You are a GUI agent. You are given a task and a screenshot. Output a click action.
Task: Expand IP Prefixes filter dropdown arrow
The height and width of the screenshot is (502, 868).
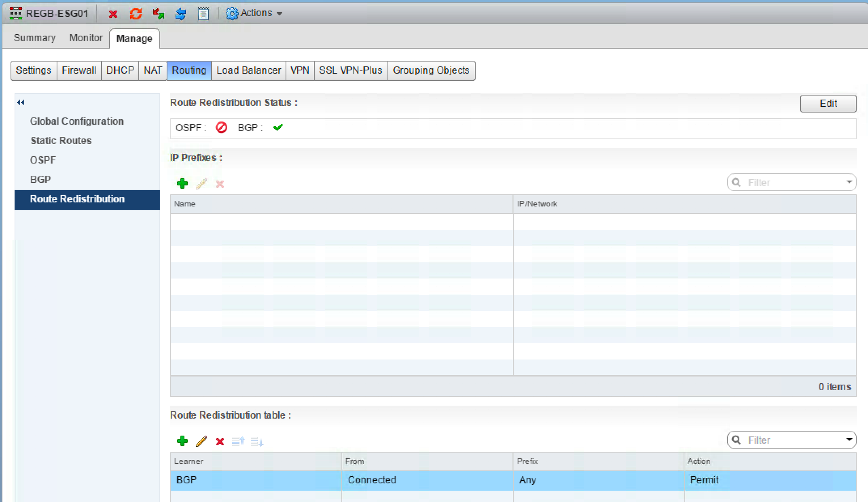(x=849, y=182)
